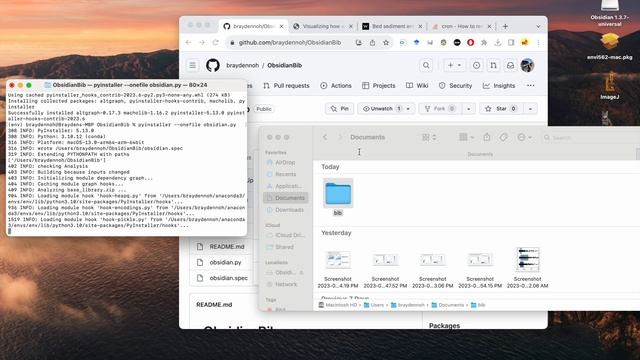Image resolution: width=640 pixels, height=360 pixels.
Task: Open the Pull requests repository tab
Action: 287,86
